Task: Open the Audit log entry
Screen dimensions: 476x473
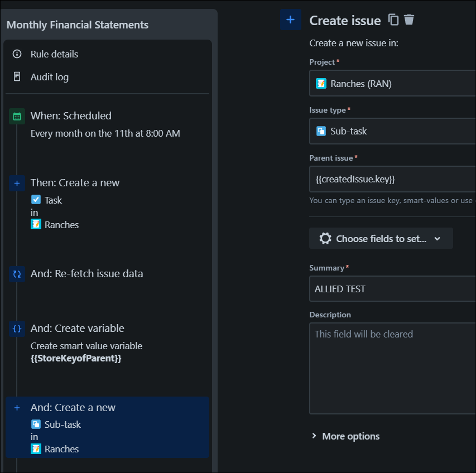Action: pyautogui.click(x=50, y=77)
